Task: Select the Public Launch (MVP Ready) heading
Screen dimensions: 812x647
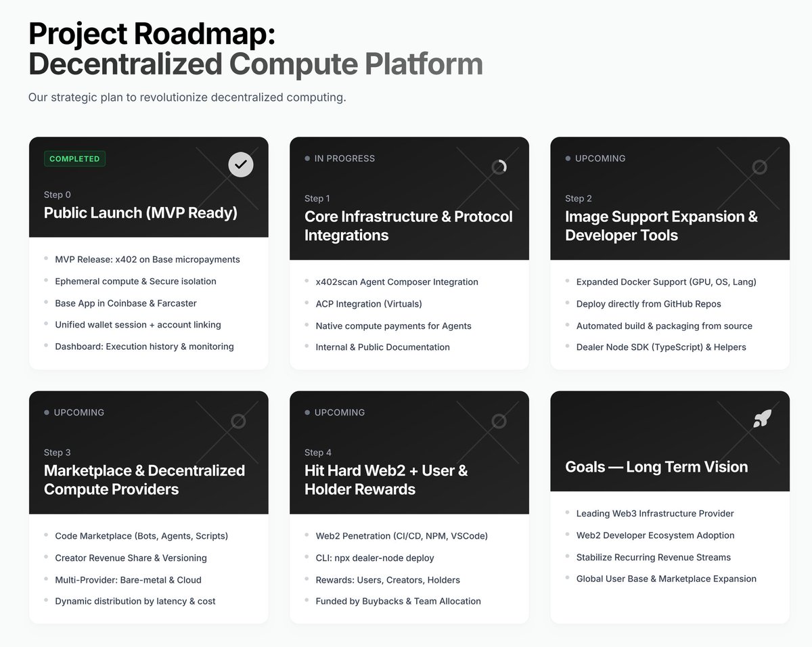Action: pos(141,213)
